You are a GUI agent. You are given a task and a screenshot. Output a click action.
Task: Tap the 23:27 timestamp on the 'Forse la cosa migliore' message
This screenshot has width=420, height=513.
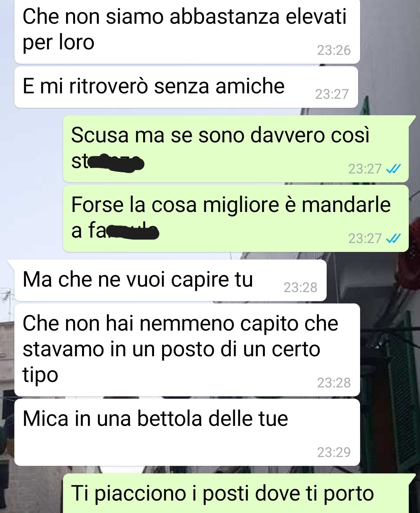365,238
